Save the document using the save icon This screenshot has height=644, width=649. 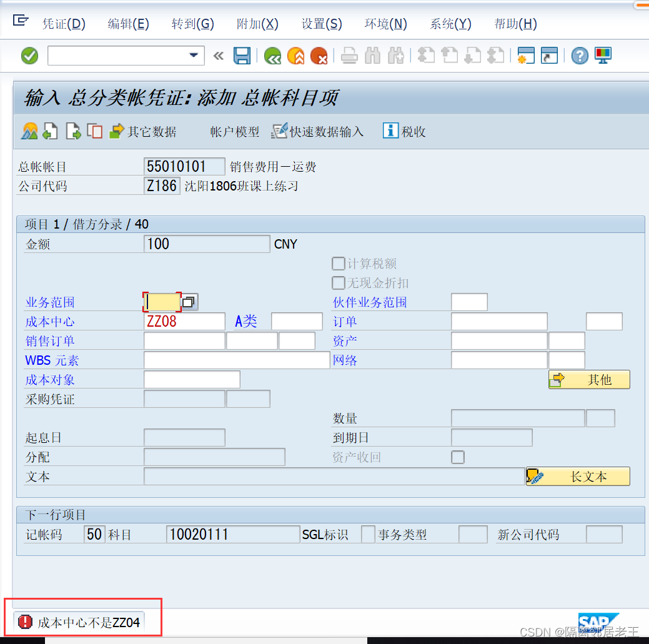tap(242, 56)
